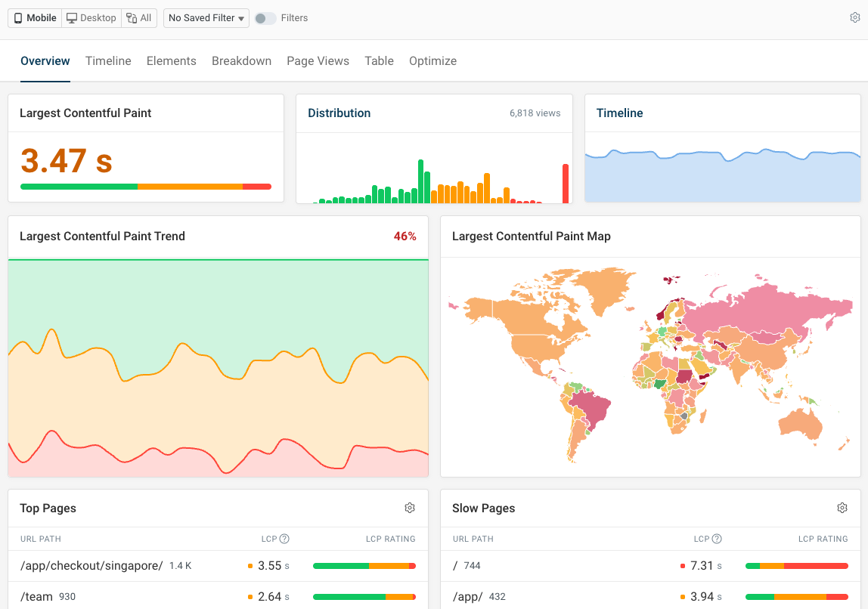Screen dimensions: 868x609
Task: Enable the Filters toggle
Action: pos(264,17)
